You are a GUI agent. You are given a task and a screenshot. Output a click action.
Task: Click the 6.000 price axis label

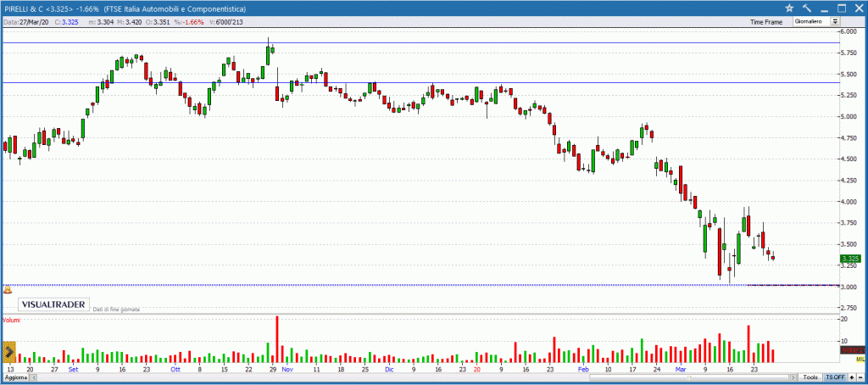coord(849,31)
